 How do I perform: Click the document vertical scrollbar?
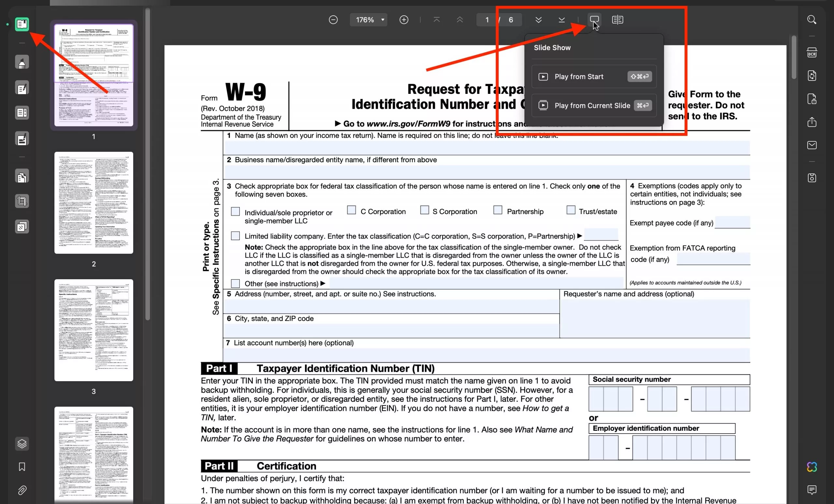point(794,58)
